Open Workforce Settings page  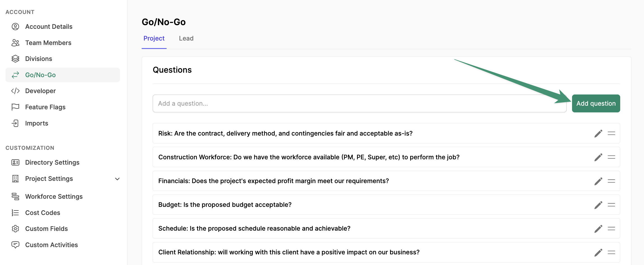click(54, 197)
